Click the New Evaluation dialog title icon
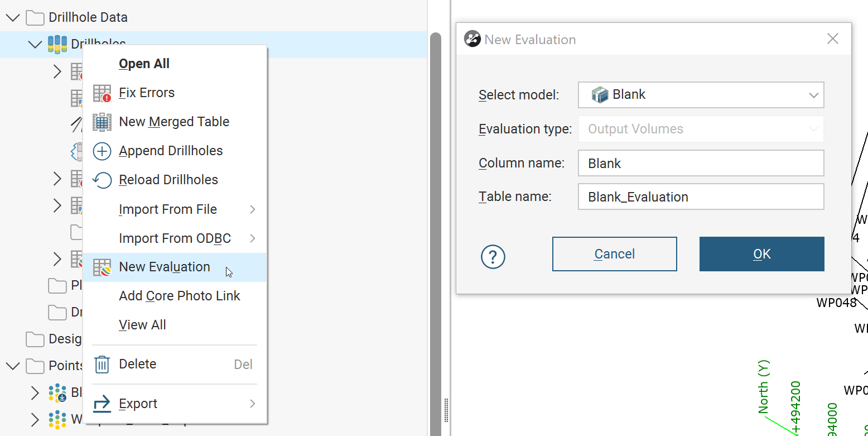868x436 pixels. point(472,39)
